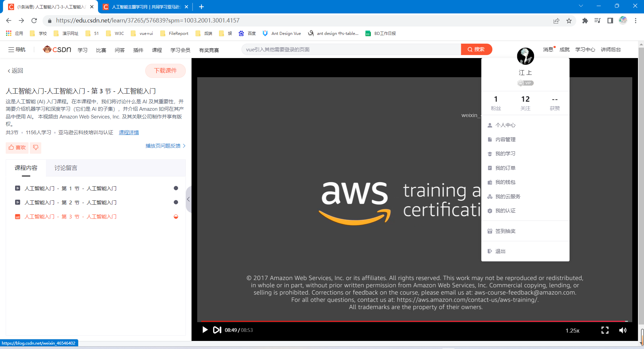This screenshot has width=644, height=349.
Task: Click the browser back arrow icon
Action: tap(9, 20)
